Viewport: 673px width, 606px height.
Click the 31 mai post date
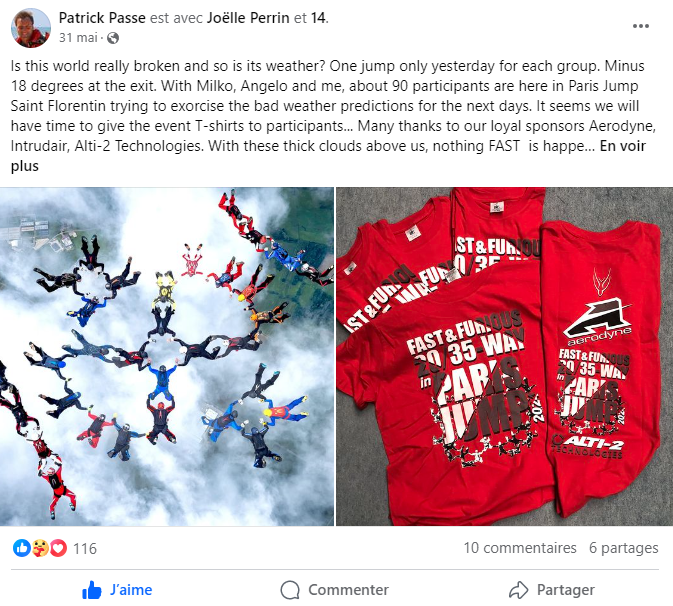78,38
